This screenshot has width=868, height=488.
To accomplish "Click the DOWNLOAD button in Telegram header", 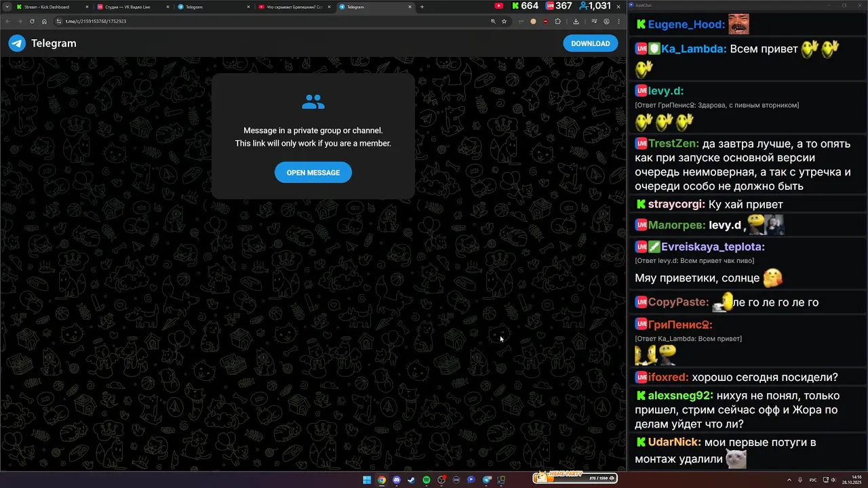I will click(x=590, y=43).
